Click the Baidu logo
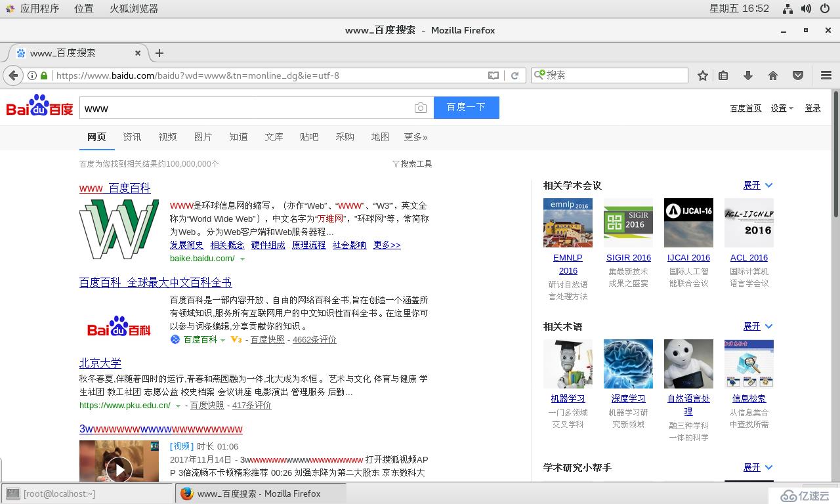 pyautogui.click(x=39, y=106)
